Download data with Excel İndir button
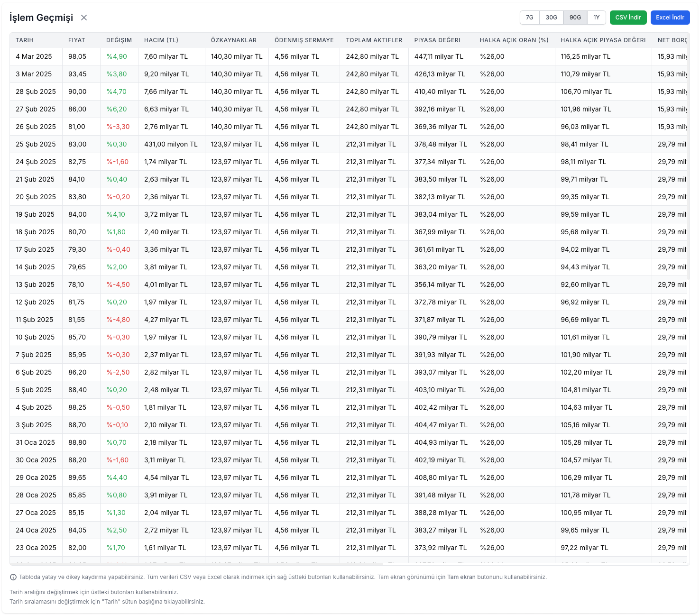The image size is (700, 615). coord(670,18)
